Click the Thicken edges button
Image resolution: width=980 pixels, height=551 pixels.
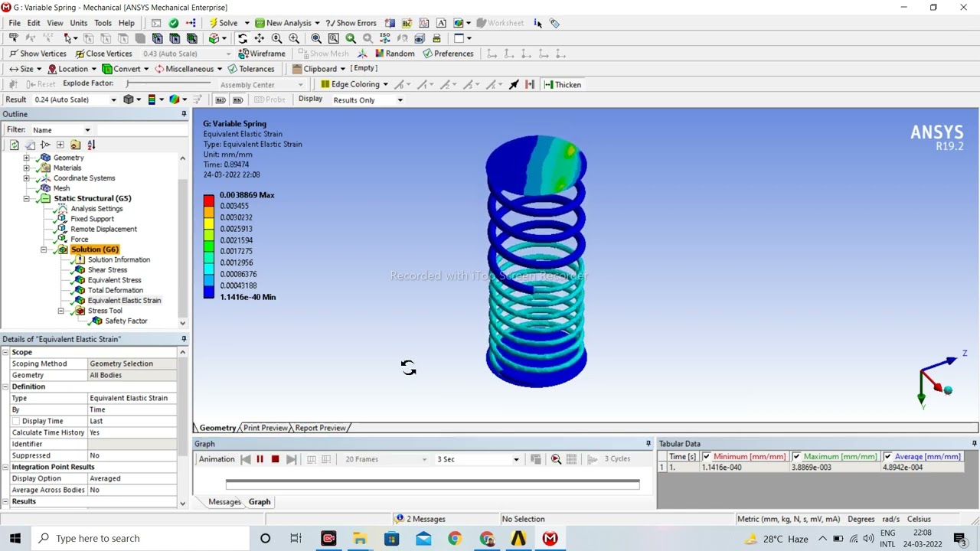tap(563, 84)
